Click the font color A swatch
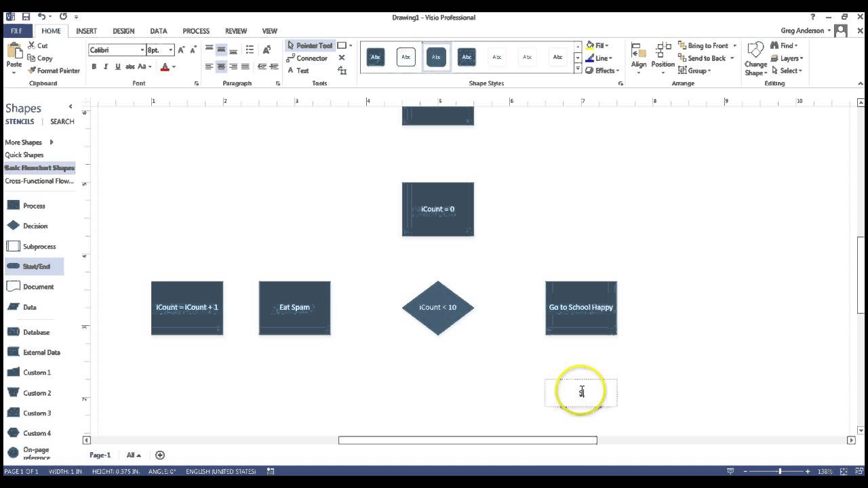Viewport: 868px width, 488px height. pos(164,66)
